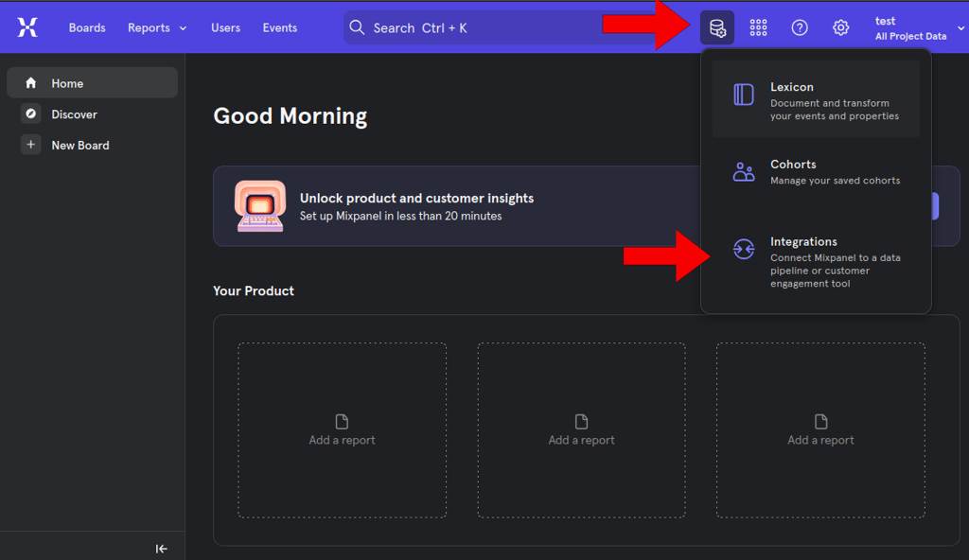
Task: Click the Mixpanel logo icon
Action: click(27, 27)
